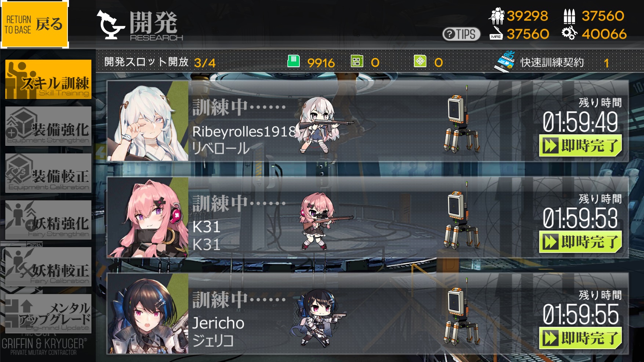The height and width of the screenshot is (362, 644).
Task: Click the K31 character portrait
Action: point(148,217)
